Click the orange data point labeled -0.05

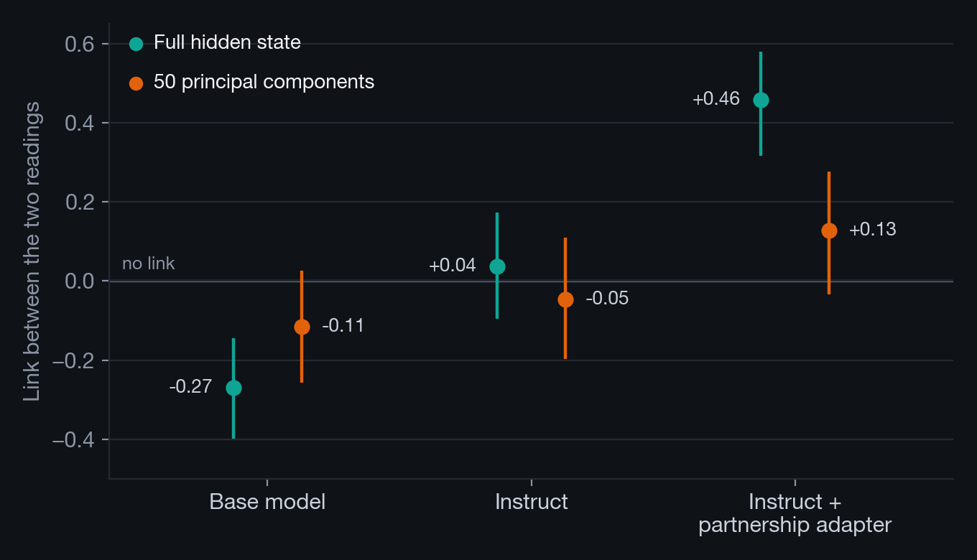[x=565, y=299]
